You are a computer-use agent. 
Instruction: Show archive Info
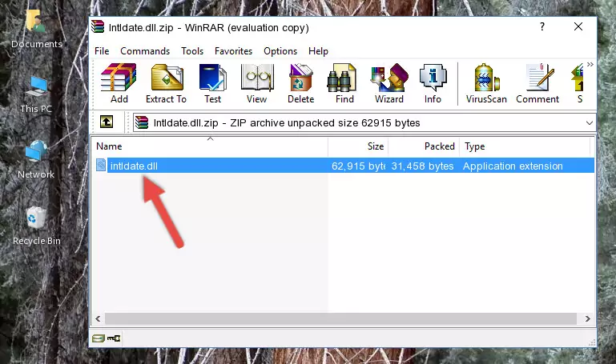(433, 83)
